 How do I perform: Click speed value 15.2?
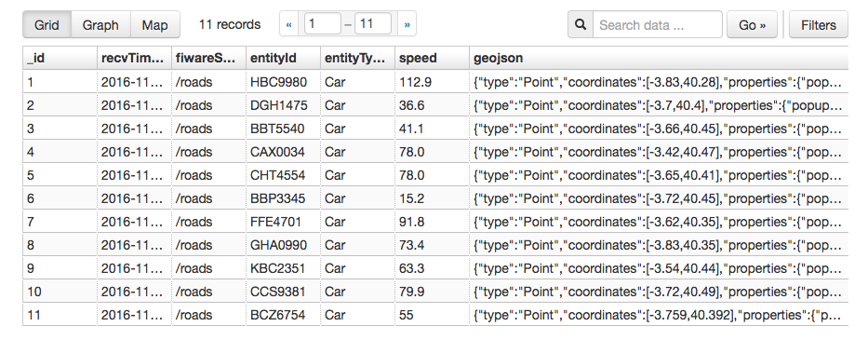(432, 198)
